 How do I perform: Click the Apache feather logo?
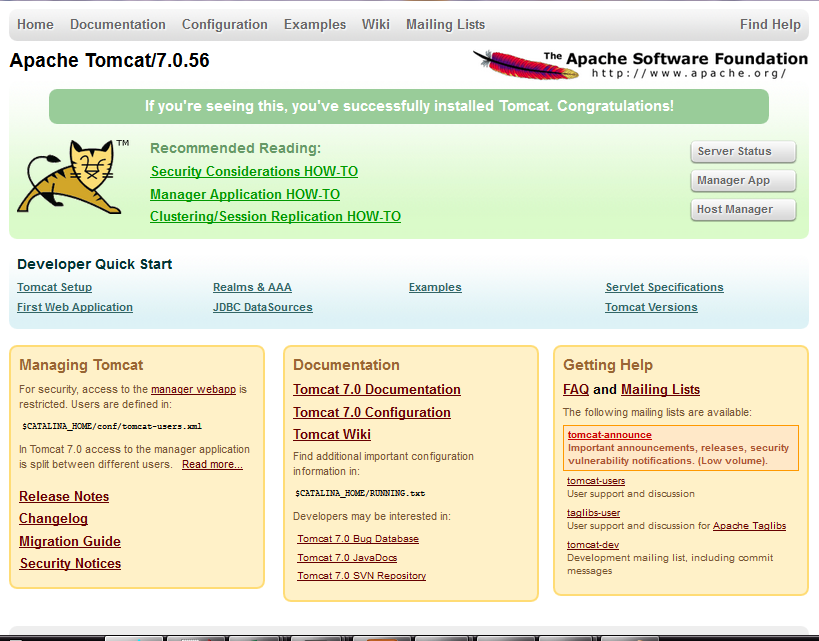coord(526,65)
